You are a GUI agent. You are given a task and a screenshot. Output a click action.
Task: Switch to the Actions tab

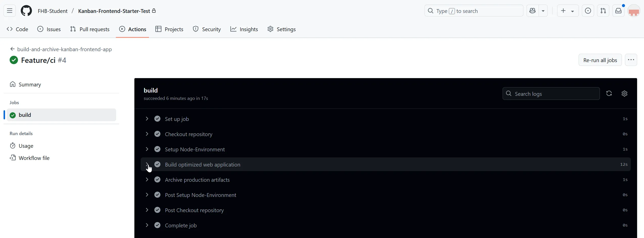point(133,29)
